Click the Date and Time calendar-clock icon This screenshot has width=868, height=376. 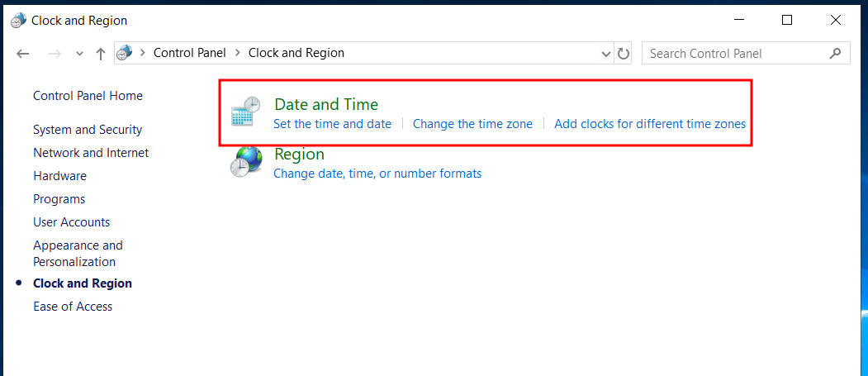[x=245, y=112]
